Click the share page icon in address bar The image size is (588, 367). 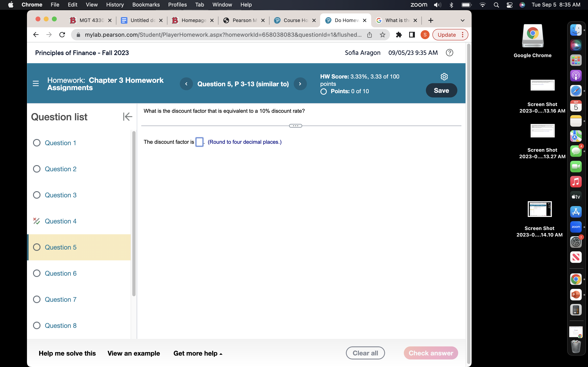pos(369,35)
